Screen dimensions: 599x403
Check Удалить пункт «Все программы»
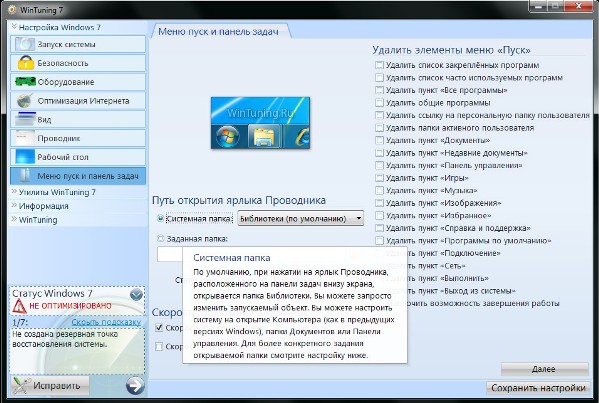[379, 90]
